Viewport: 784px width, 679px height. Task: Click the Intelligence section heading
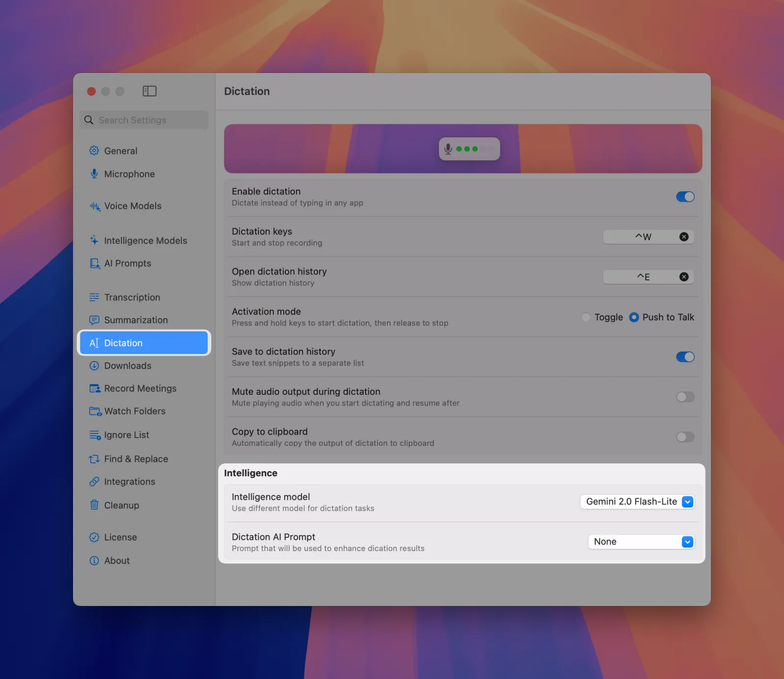[250, 473]
